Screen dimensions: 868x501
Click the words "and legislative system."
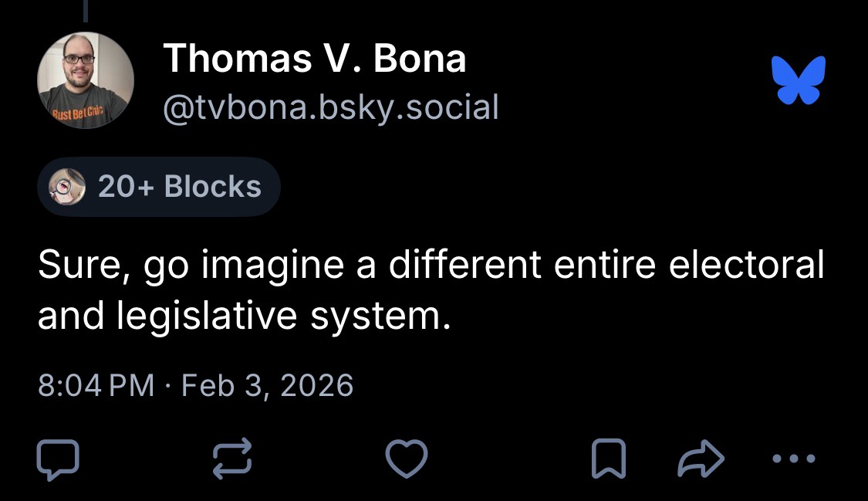pos(244,316)
